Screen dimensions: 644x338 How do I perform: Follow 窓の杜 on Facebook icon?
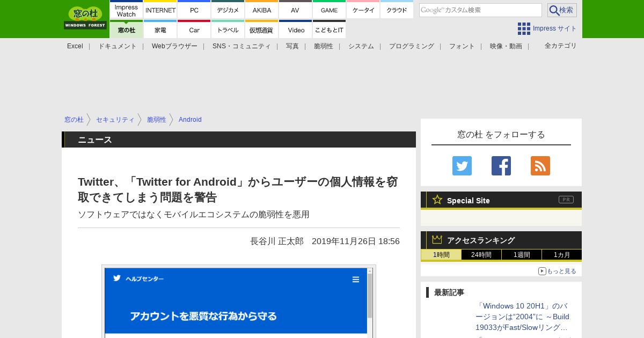pos(501,166)
